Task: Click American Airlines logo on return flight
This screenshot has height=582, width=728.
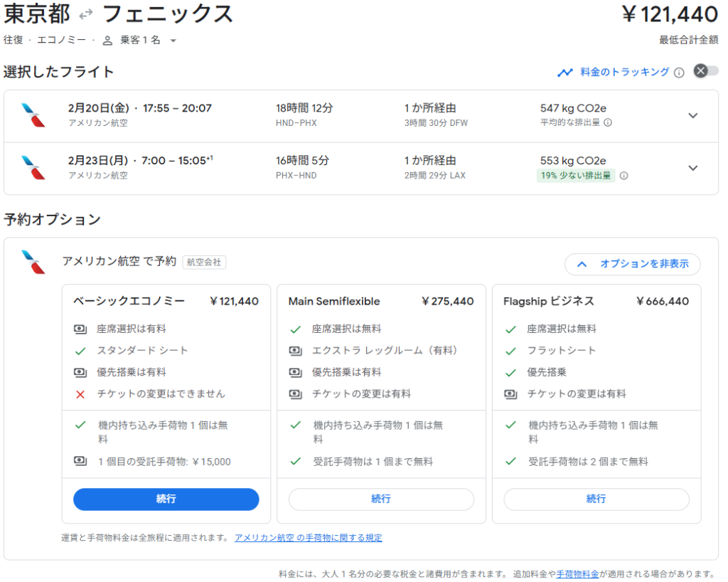Action: point(33,168)
